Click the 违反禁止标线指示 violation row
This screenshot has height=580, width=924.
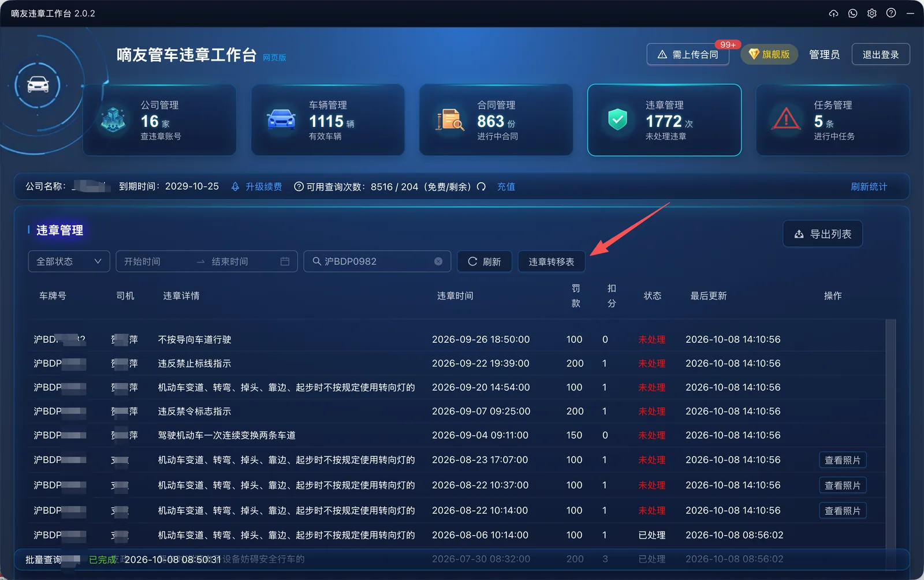pyautogui.click(x=456, y=364)
